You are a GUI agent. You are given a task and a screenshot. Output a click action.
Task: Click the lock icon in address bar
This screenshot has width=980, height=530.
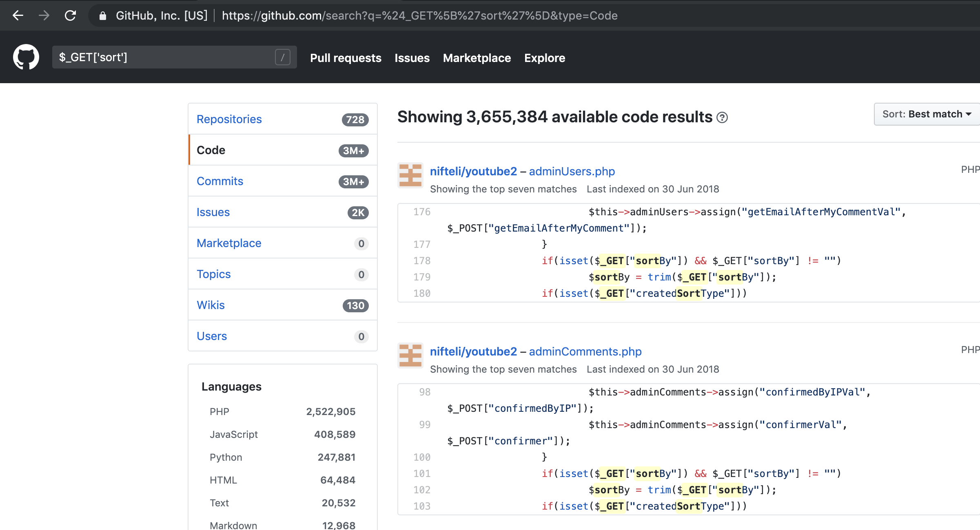[x=103, y=16]
